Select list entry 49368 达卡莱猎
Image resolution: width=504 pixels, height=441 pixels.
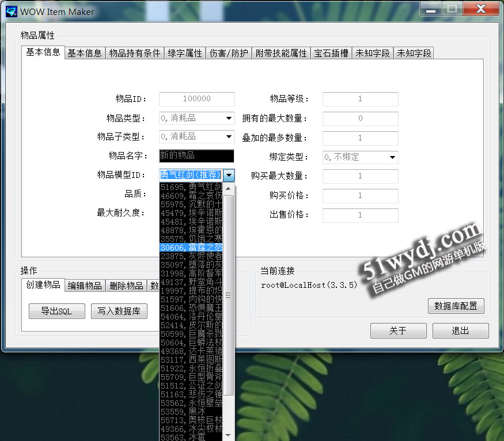coord(191,352)
